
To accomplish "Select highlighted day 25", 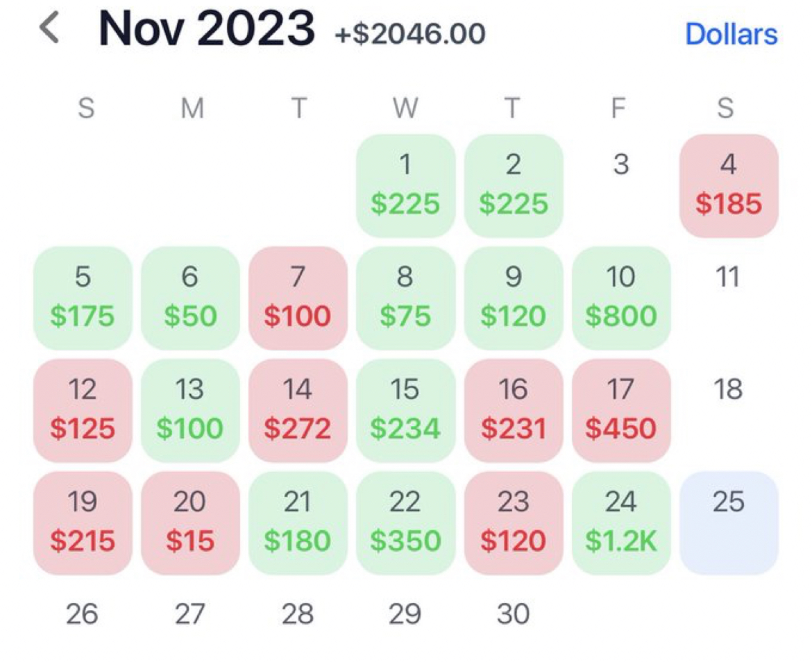I will pos(729,523).
